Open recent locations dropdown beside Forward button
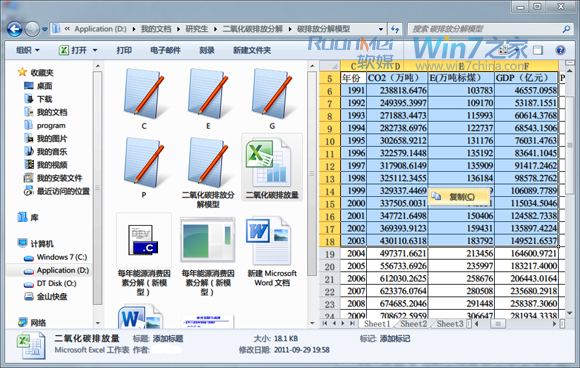 44,29
